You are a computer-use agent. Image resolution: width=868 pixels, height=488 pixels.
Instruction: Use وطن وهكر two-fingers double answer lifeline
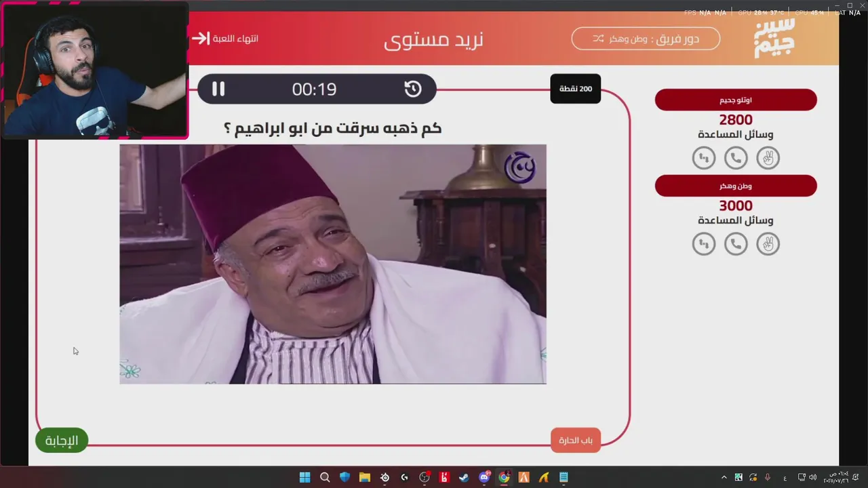(768, 244)
